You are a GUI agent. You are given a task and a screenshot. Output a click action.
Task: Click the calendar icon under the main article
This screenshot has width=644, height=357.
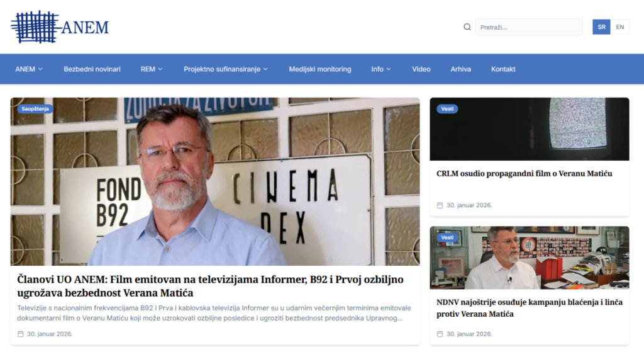21,334
